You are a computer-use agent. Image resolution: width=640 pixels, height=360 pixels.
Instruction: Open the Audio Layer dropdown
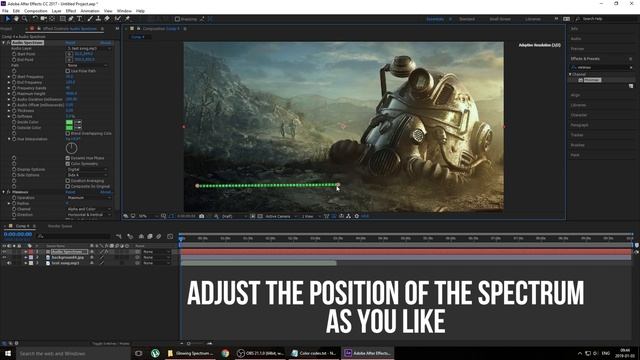tap(89, 48)
